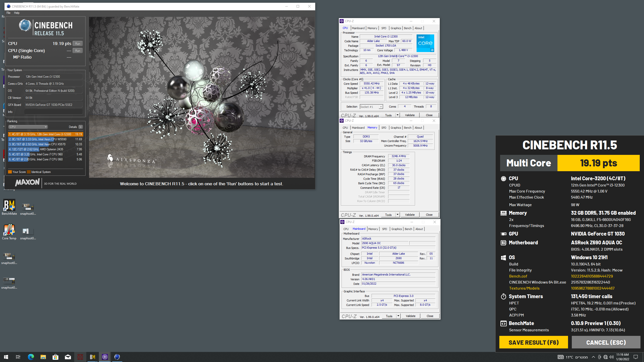This screenshot has height=362, width=644.
Task: Click the CPU chip icon in BenchMate panel
Action: [503, 178]
